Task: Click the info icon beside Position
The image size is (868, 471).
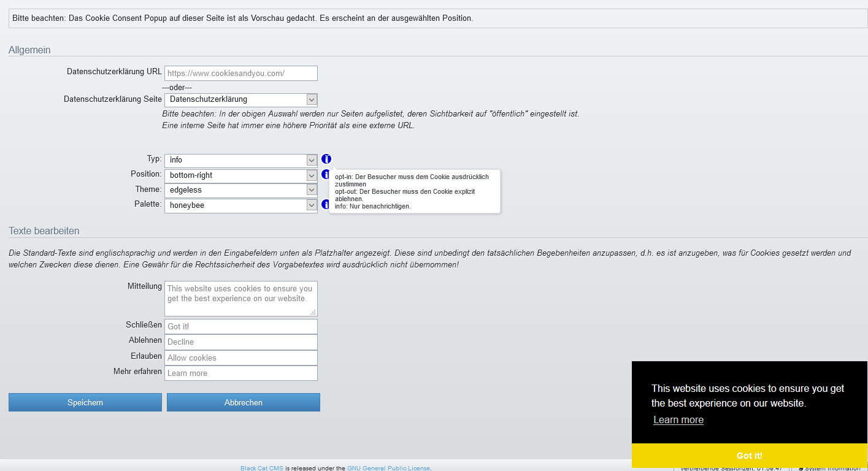Action: click(326, 174)
